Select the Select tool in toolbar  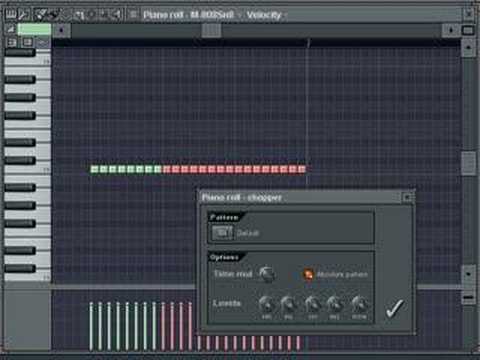coord(91,14)
